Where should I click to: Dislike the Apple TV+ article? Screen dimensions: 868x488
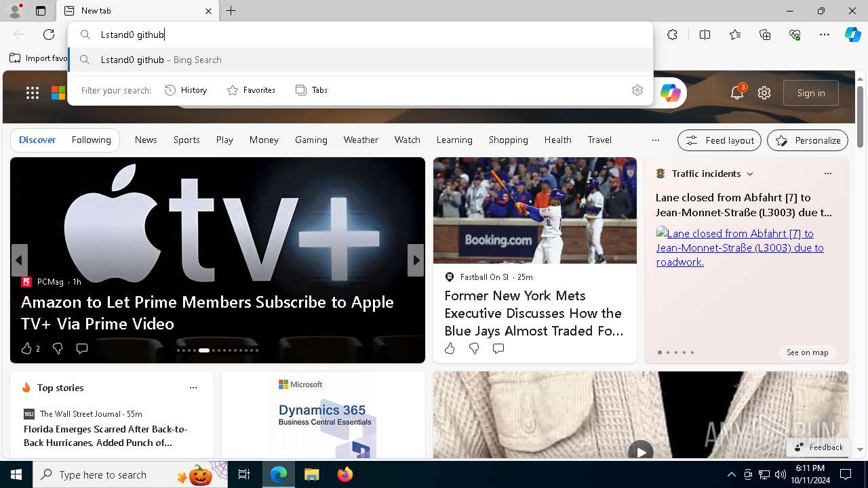(x=58, y=348)
